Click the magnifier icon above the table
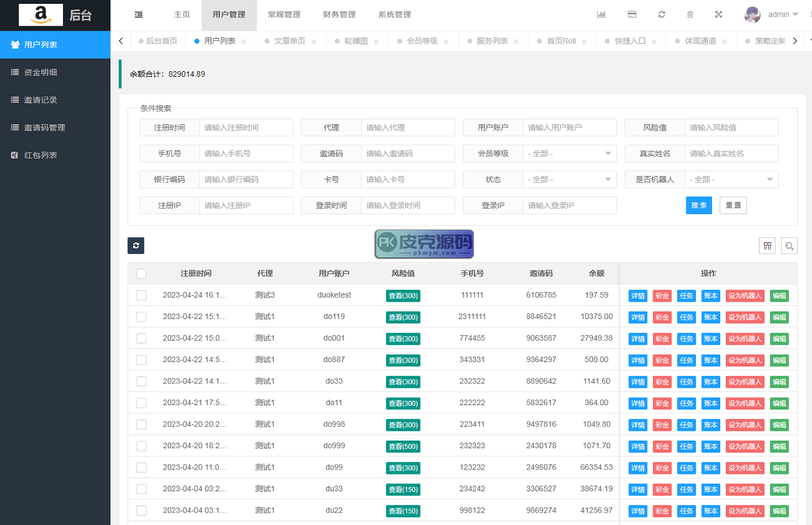812x525 pixels. point(789,245)
